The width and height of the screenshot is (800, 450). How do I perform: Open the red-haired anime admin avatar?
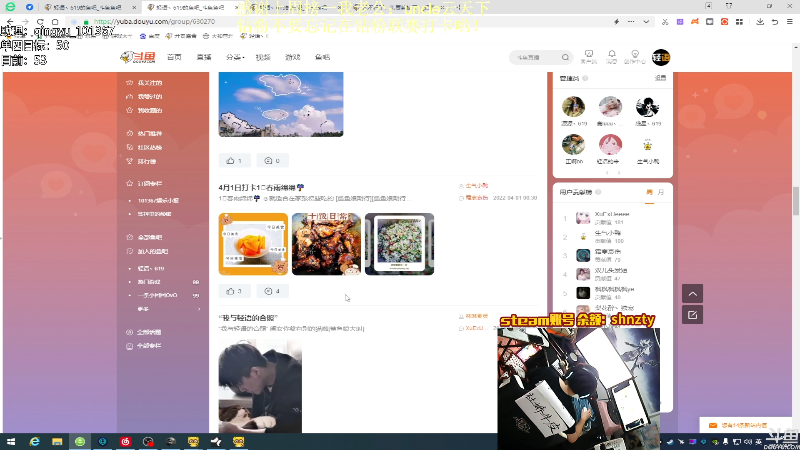(x=610, y=144)
